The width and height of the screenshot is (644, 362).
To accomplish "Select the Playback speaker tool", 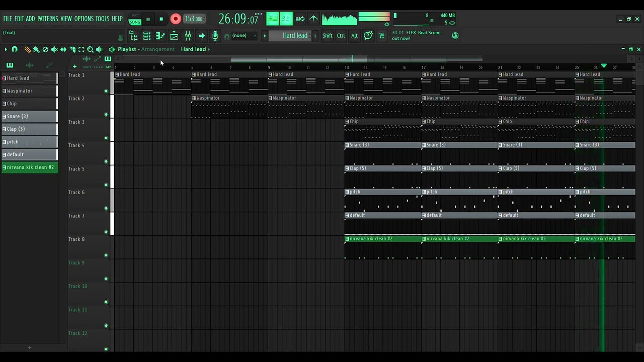I will pos(100,49).
